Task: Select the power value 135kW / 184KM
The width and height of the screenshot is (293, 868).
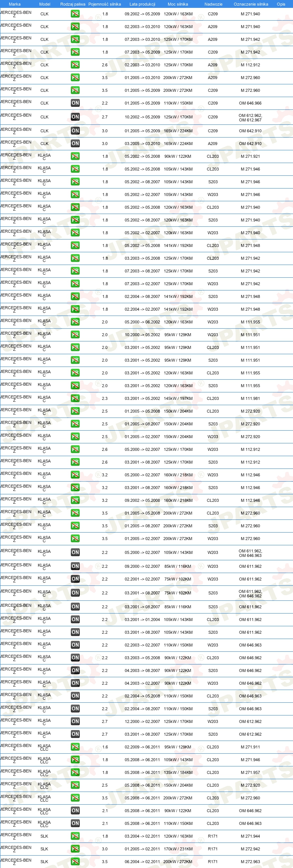Action: pos(178,772)
